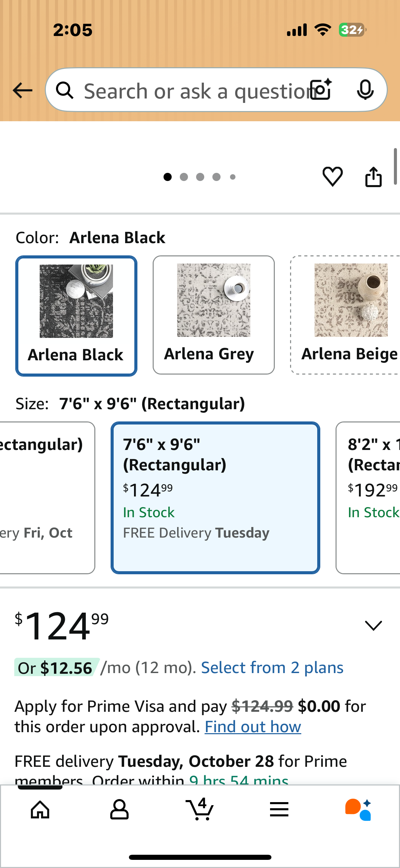400x868 pixels.
Task: Add this rug to your wish list
Action: tap(332, 176)
